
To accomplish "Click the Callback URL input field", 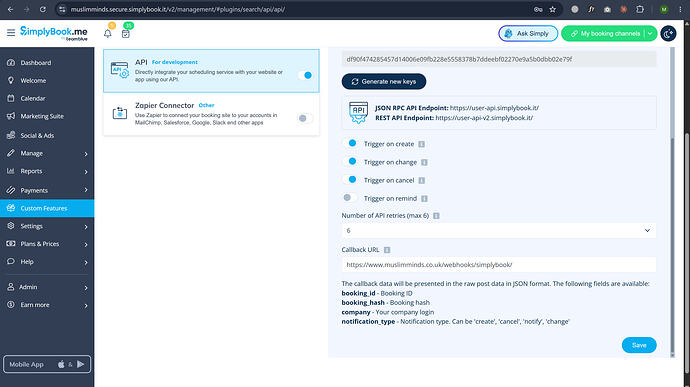I will click(x=499, y=265).
